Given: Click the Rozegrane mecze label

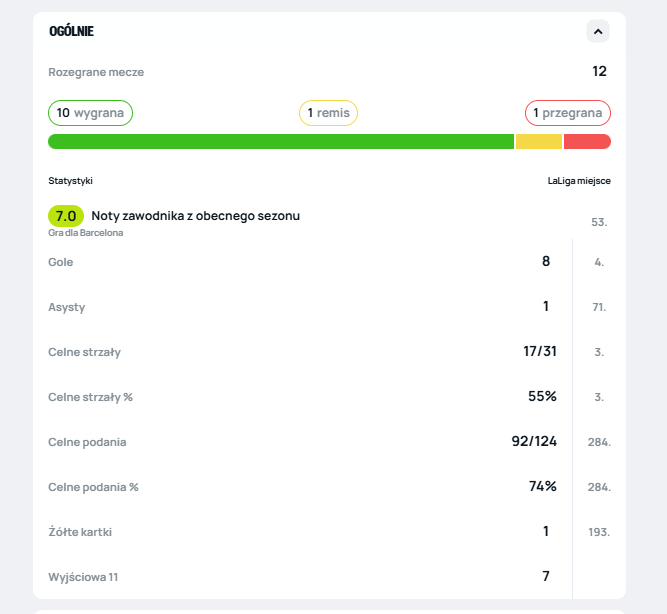Looking at the screenshot, I should coord(96,72).
